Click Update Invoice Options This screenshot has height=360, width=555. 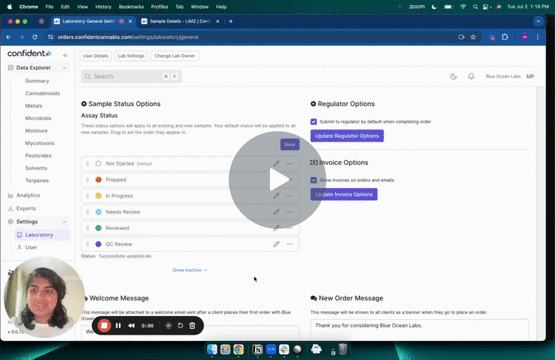click(x=344, y=194)
